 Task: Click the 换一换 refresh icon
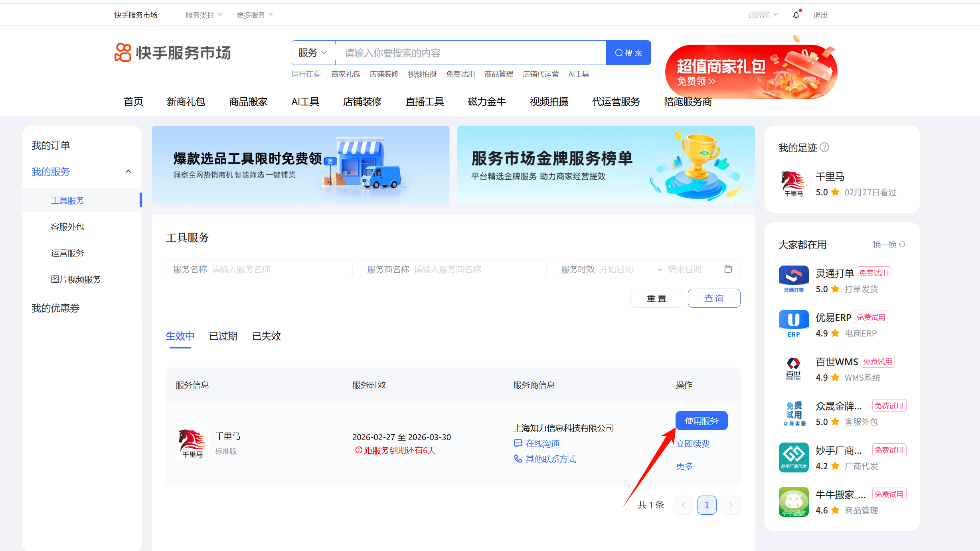[902, 244]
